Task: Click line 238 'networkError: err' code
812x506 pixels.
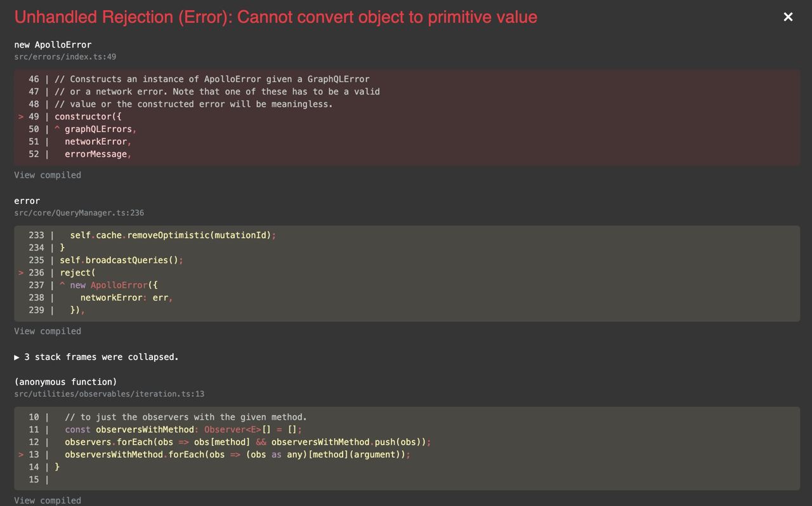Action: 126,298
